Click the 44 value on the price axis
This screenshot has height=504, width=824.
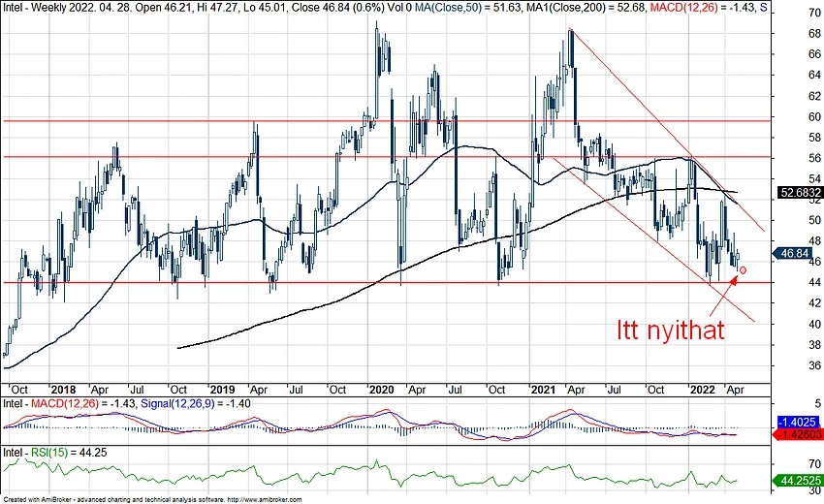[x=814, y=282]
